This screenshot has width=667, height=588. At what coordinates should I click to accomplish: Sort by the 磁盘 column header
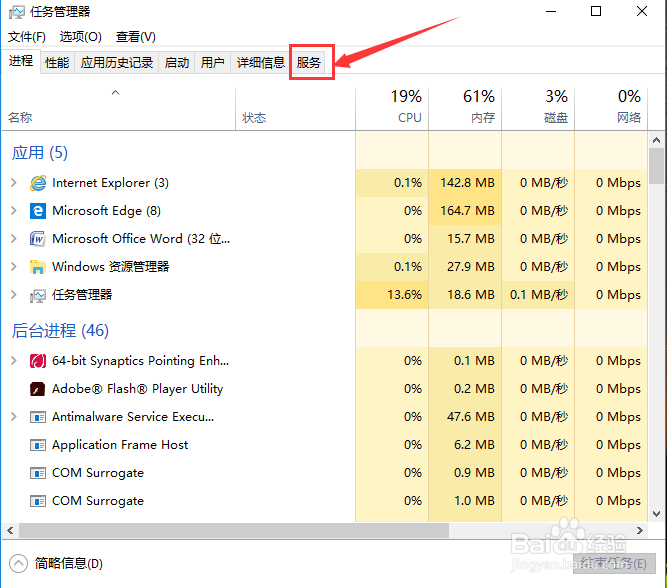(538, 109)
